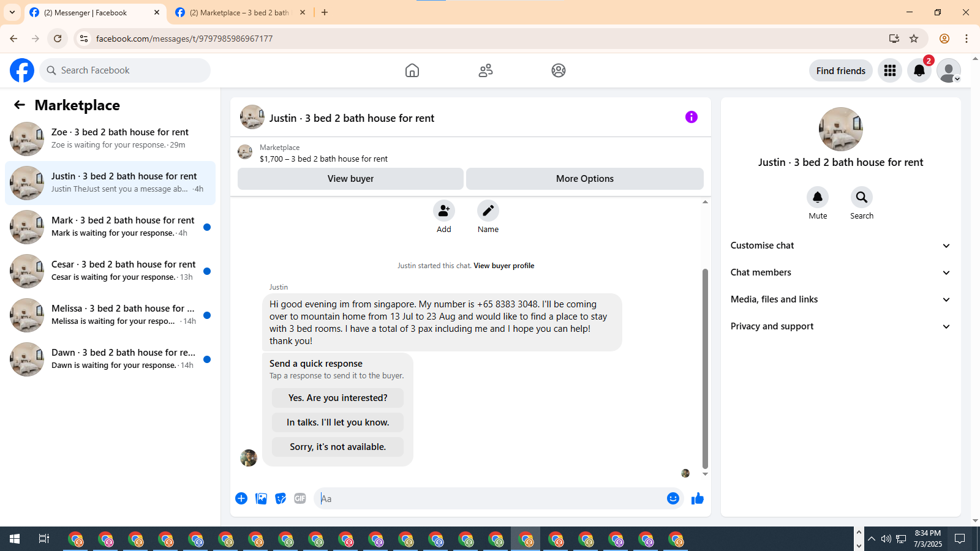Open Cesar's conversation in the list
The image size is (980, 551).
110,271
